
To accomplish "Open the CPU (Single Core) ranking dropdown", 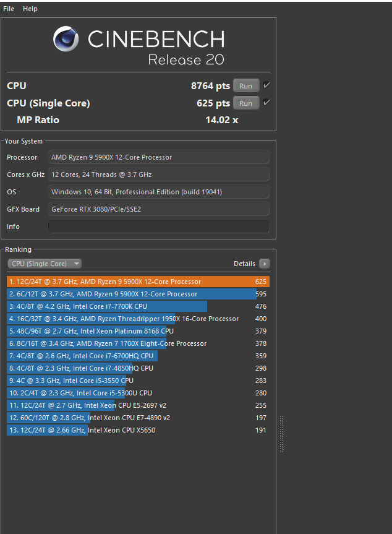I will [x=45, y=264].
